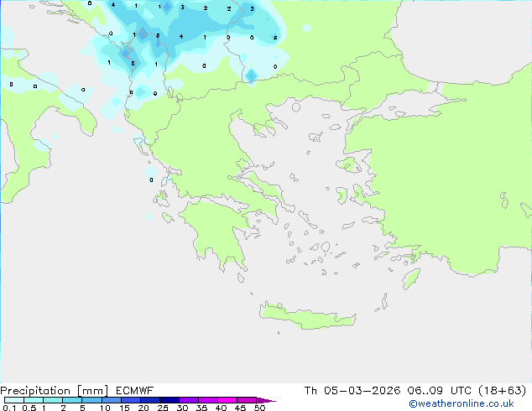Click the 45 mm magenta legend swatch
The width and height of the screenshot is (532, 411).
247,400
